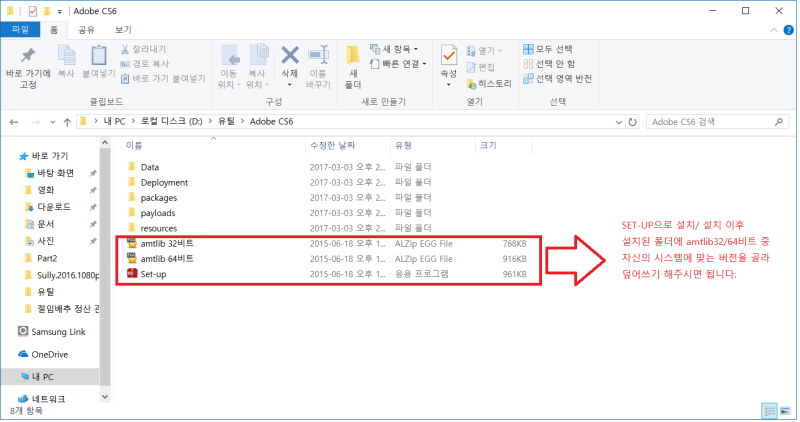Viewport: 800px width, 422px height.
Task: Select amtlib 32비트 EGG file
Action: (x=167, y=243)
